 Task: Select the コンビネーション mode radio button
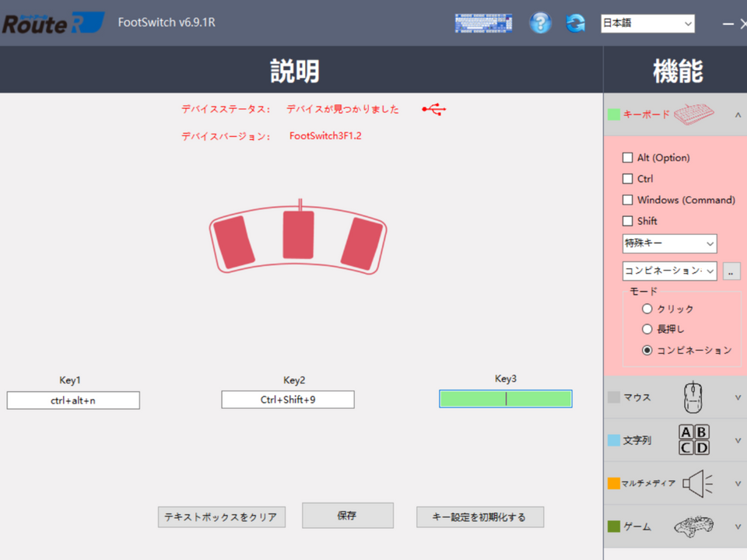pyautogui.click(x=647, y=351)
